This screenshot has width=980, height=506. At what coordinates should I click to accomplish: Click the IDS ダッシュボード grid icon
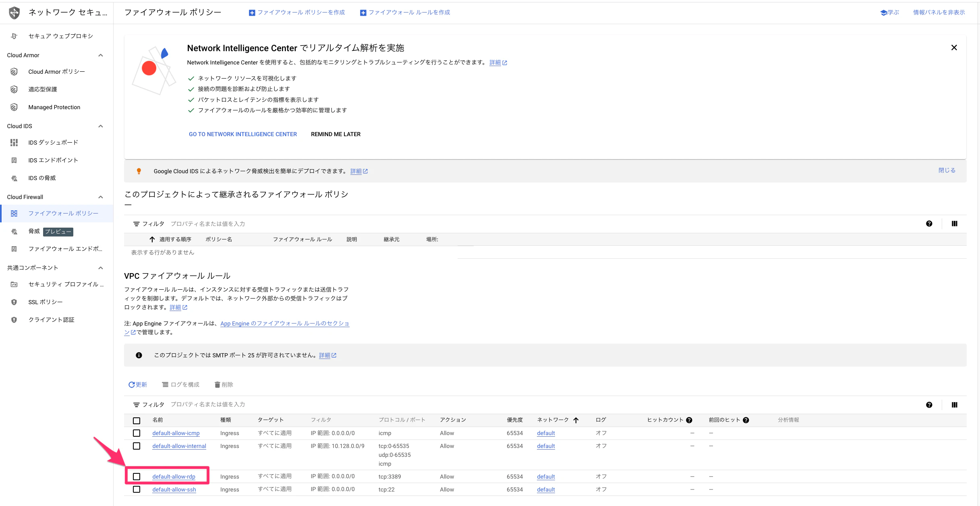[x=14, y=143]
